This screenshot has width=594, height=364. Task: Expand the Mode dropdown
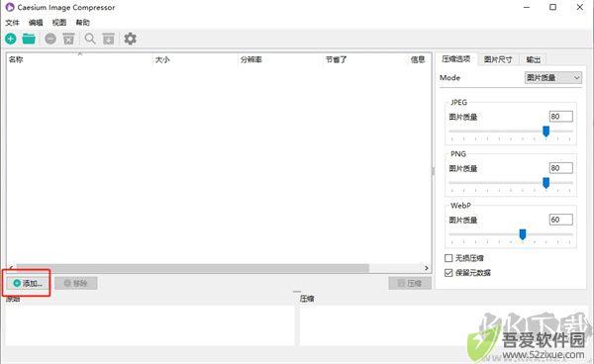click(553, 77)
